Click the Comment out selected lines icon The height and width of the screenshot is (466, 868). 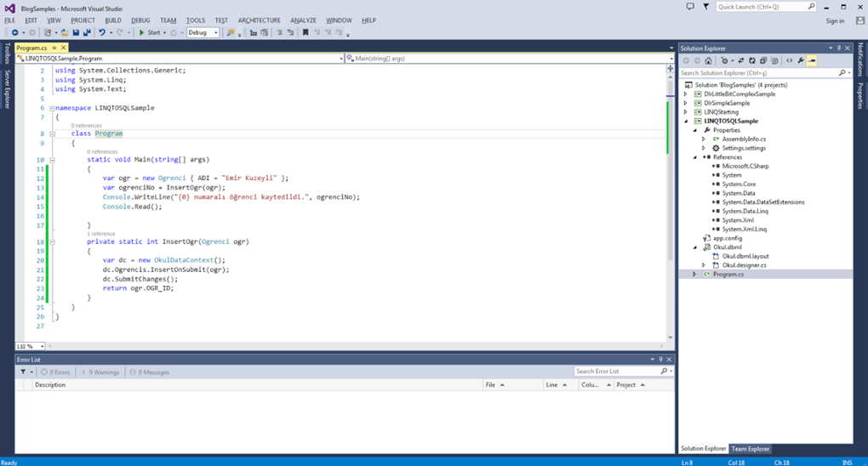[x=280, y=32]
